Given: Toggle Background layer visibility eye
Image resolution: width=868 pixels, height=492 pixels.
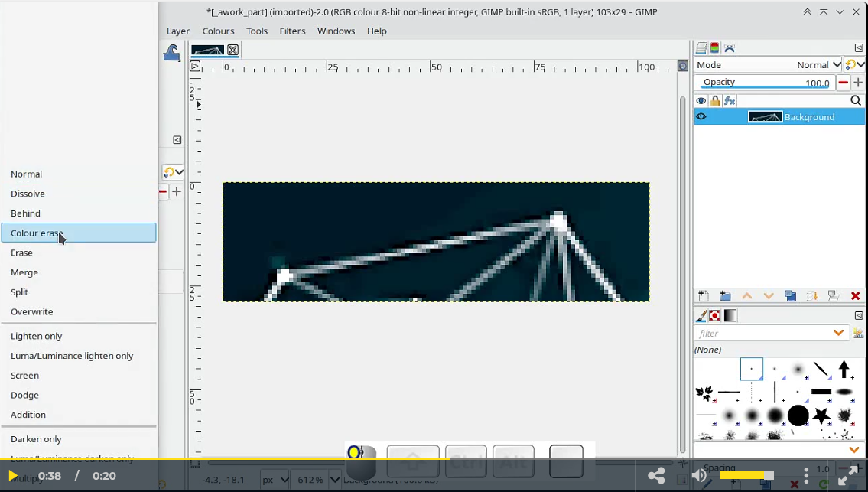Looking at the screenshot, I should point(701,117).
